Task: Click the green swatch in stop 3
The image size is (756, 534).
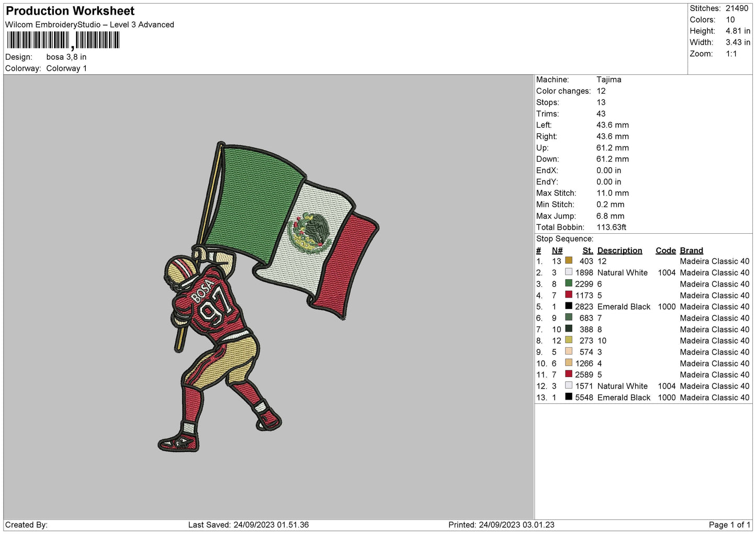Action: pos(569,283)
